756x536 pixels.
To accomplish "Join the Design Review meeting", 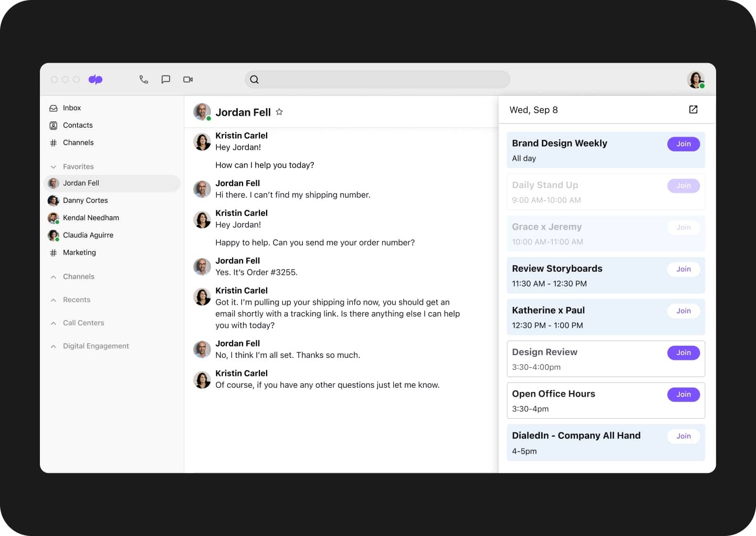I will 684,353.
